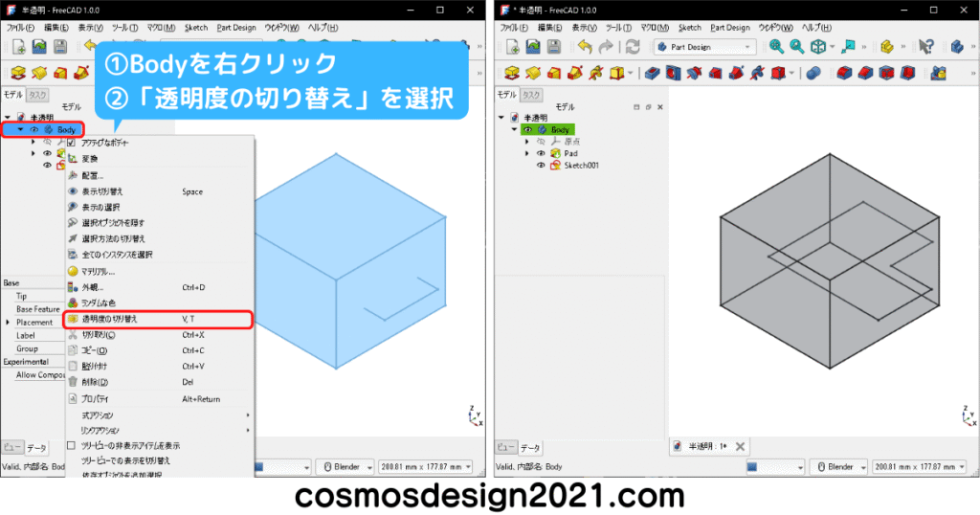Viewport: 980px width, 515px height.
Task: Select プロパティ context menu entry
Action: tap(160, 399)
